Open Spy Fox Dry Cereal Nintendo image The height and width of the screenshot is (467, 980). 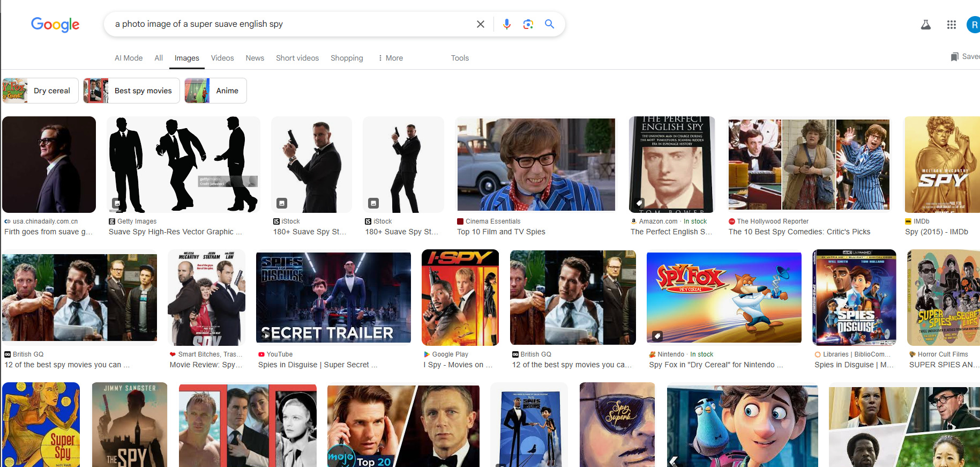coord(724,298)
